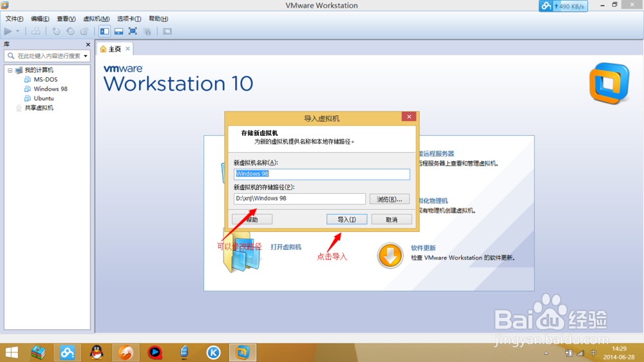Click the 新虚拟机名称 text field
This screenshot has width=644, height=362.
click(321, 174)
